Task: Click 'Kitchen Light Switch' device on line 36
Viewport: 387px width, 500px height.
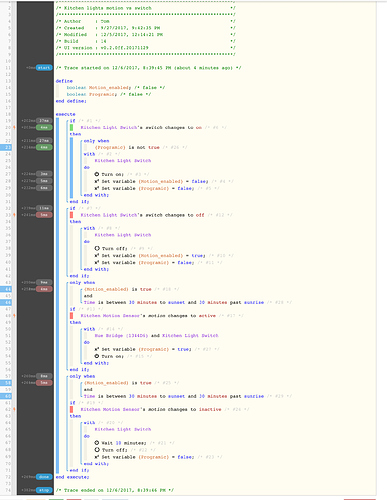Action: pos(123,235)
